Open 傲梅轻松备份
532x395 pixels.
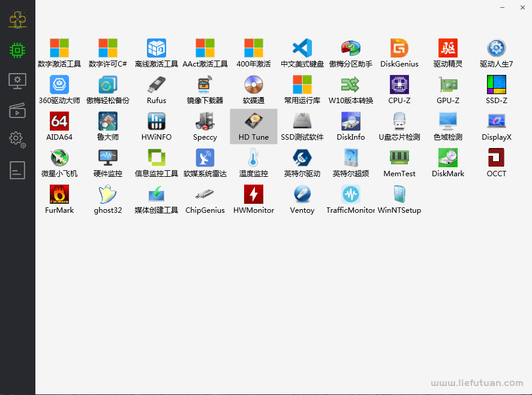click(x=108, y=90)
